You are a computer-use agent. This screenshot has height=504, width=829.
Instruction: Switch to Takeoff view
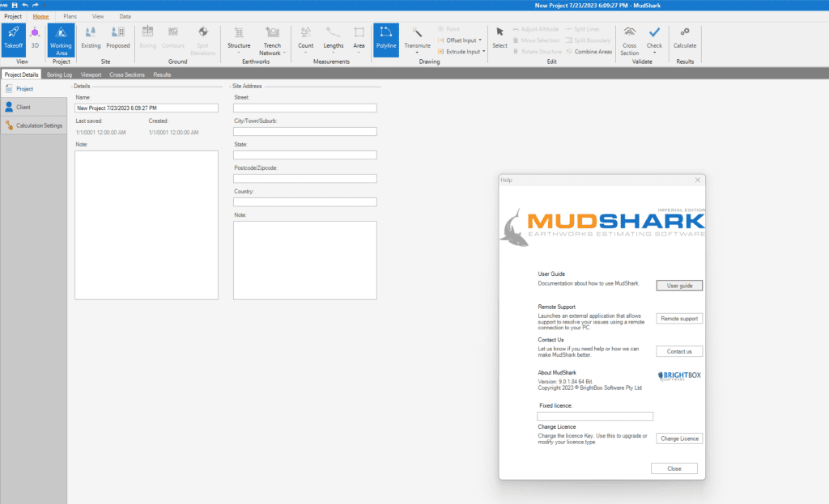click(13, 38)
